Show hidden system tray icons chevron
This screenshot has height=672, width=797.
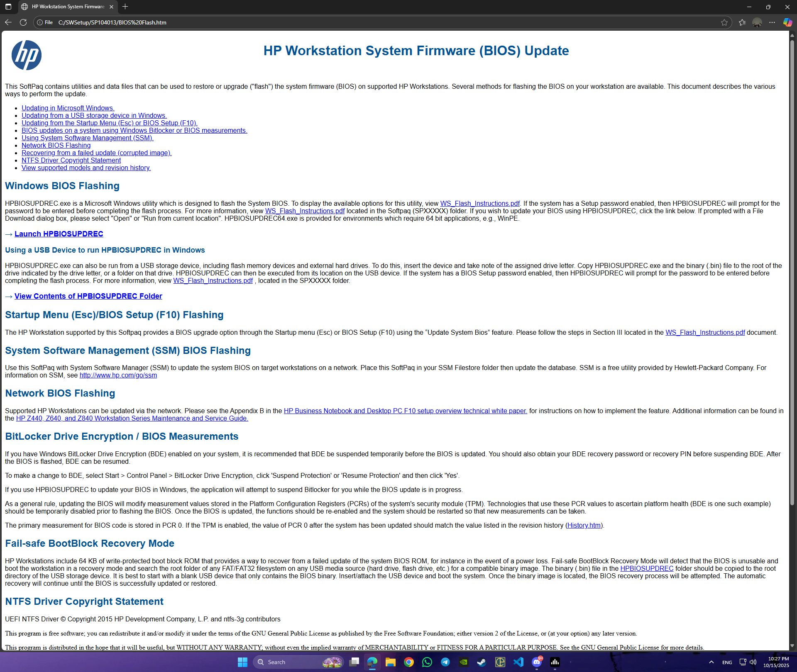(711, 662)
